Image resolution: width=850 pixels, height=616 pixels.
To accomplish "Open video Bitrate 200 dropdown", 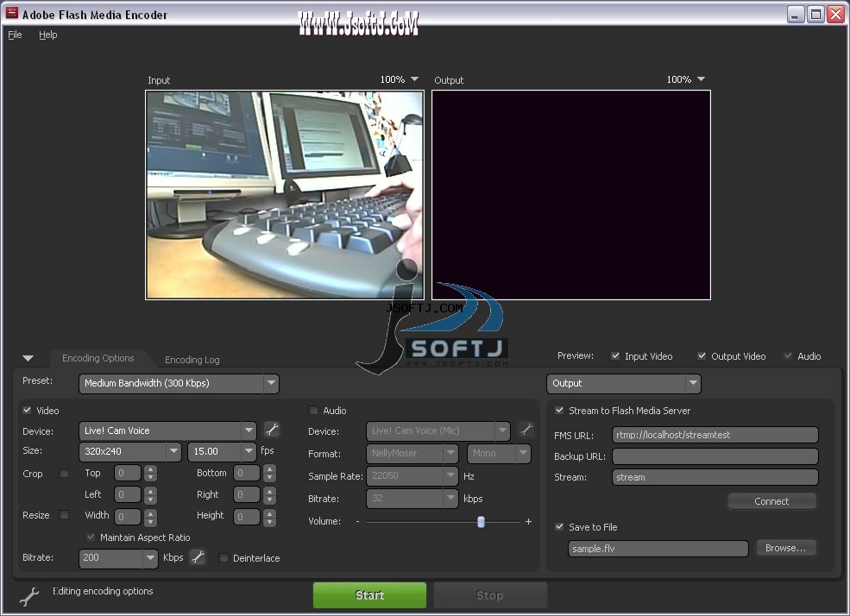I will [x=118, y=557].
